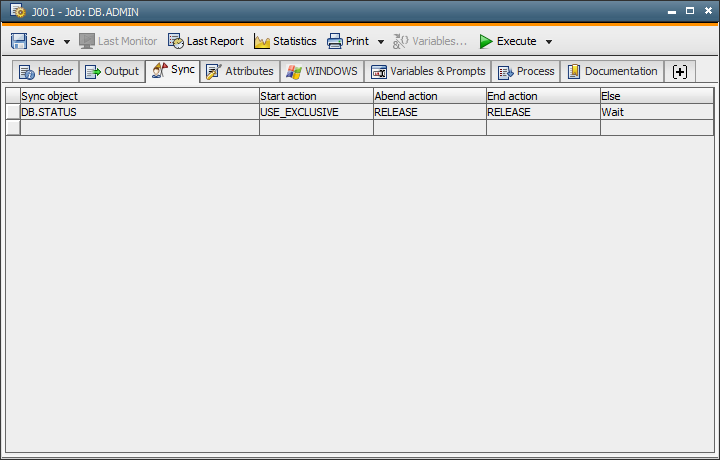Screen dimensions: 720x460
Task: Click the Last Monitor toolbar item
Action: (118, 41)
